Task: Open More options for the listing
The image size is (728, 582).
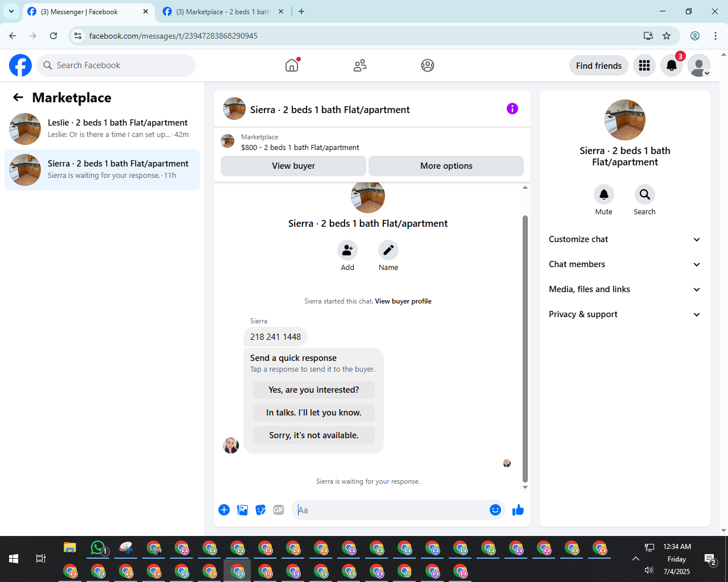Action: 446,166
